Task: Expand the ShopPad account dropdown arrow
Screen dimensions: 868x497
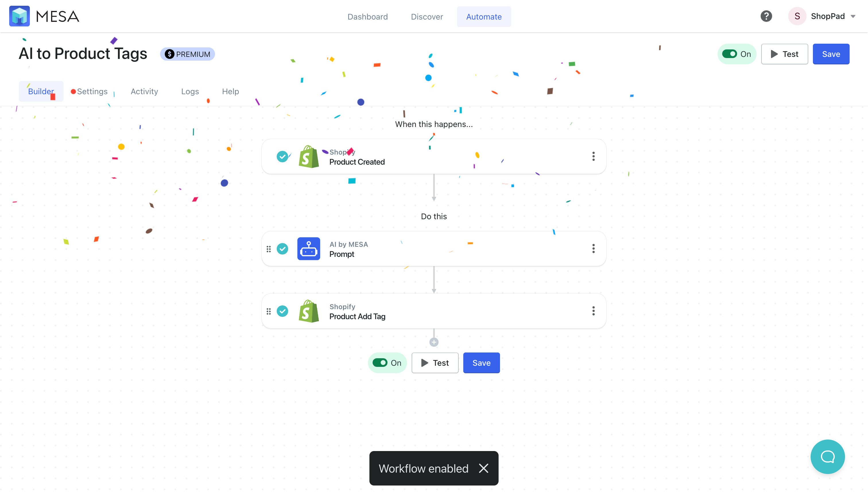Action: [853, 16]
